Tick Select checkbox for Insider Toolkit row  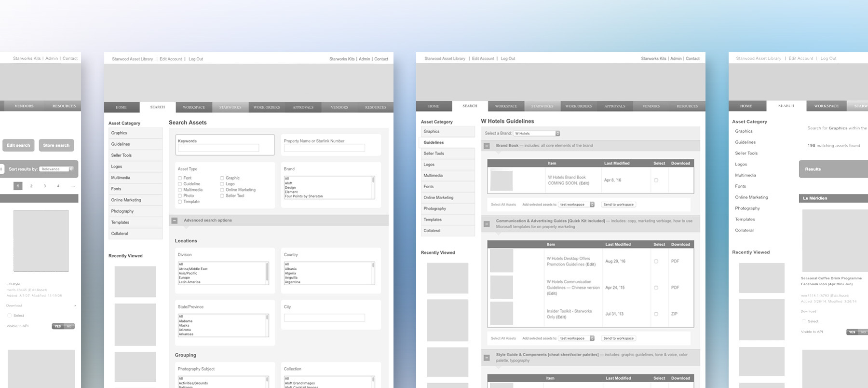pyautogui.click(x=656, y=314)
